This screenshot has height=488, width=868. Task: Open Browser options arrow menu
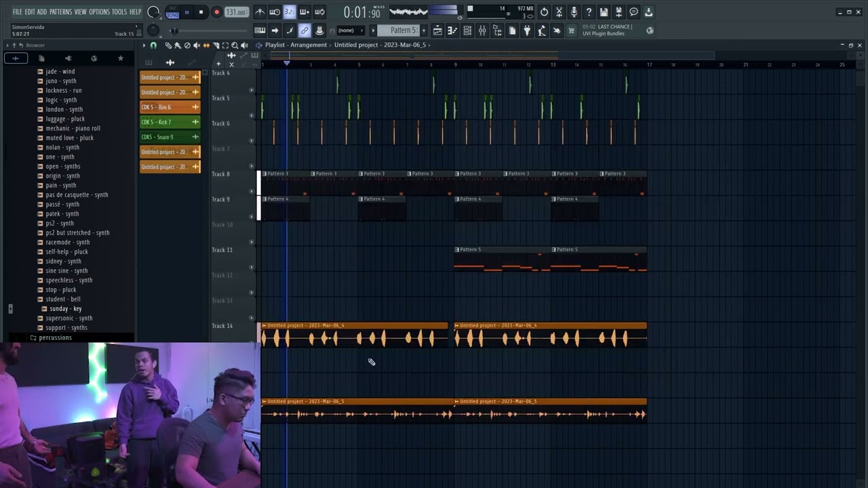coord(7,45)
